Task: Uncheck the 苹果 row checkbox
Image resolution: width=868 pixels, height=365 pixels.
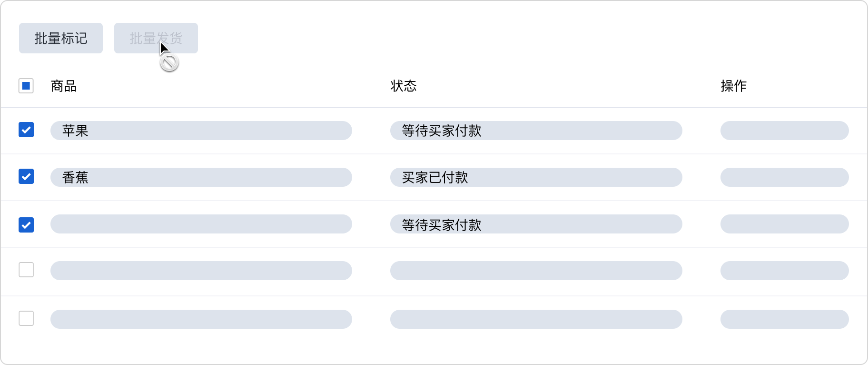Action: (26, 130)
